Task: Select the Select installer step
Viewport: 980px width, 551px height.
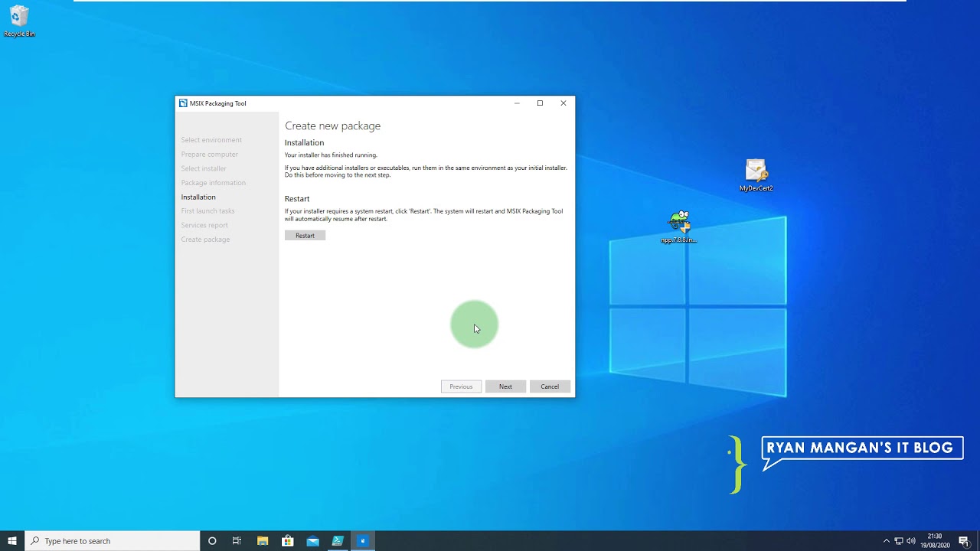Action: 204,168
